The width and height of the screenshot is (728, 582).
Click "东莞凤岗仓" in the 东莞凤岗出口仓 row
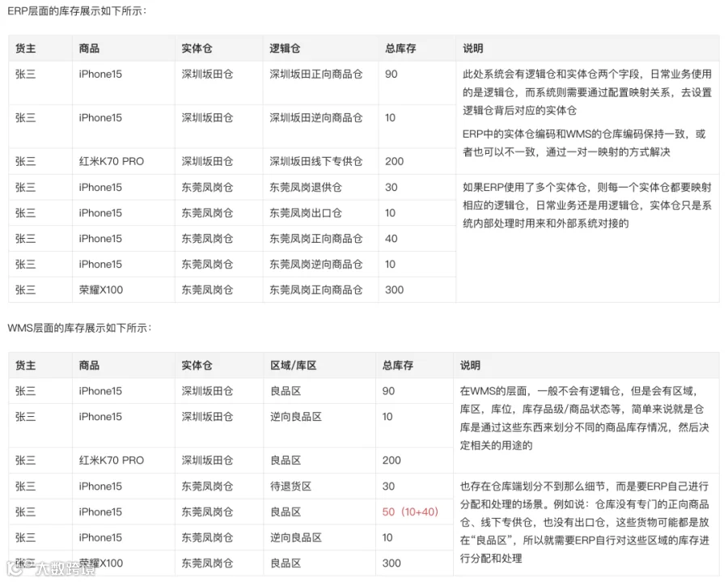[207, 213]
